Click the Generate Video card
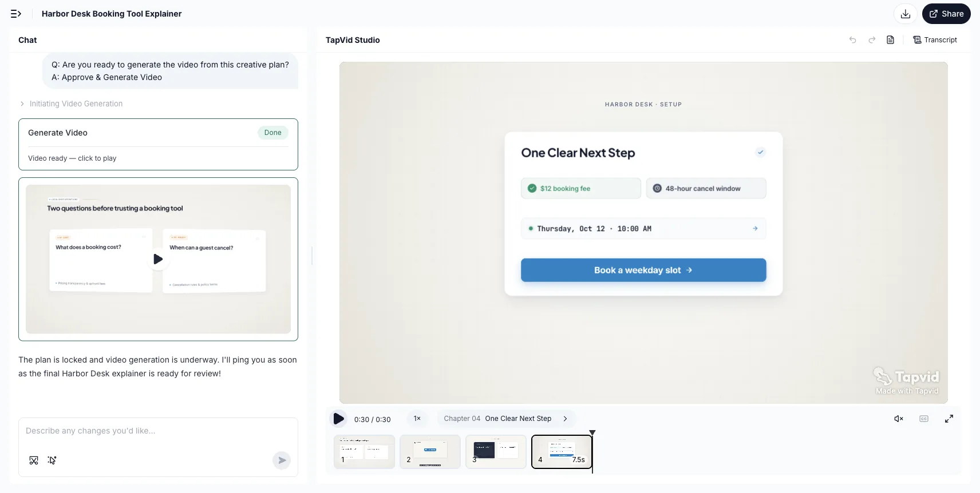This screenshot has height=493, width=980. click(x=158, y=144)
